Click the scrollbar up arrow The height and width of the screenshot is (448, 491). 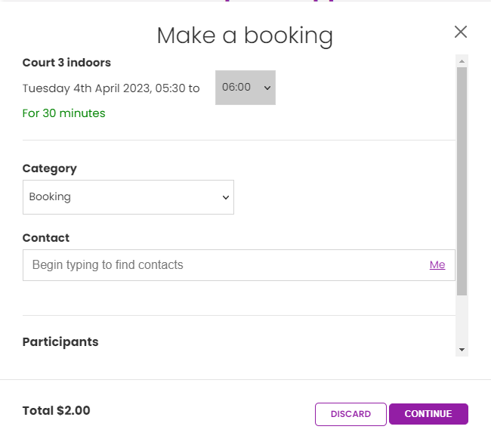[x=462, y=61]
